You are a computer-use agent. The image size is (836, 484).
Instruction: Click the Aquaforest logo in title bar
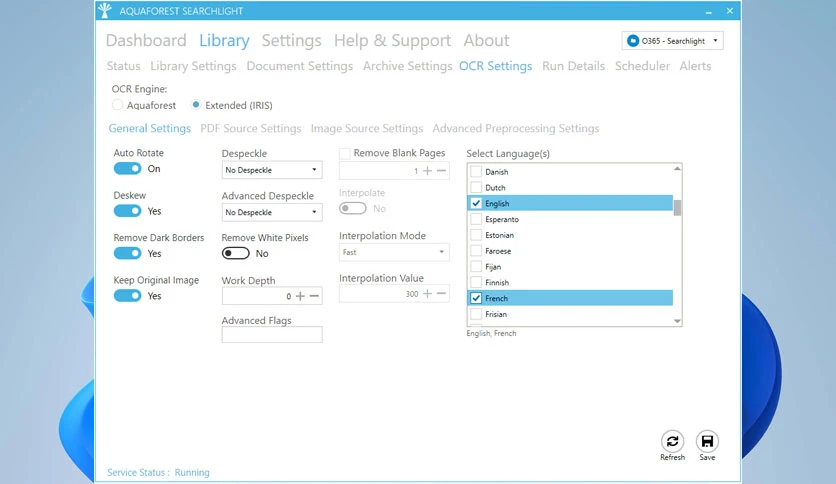105,11
